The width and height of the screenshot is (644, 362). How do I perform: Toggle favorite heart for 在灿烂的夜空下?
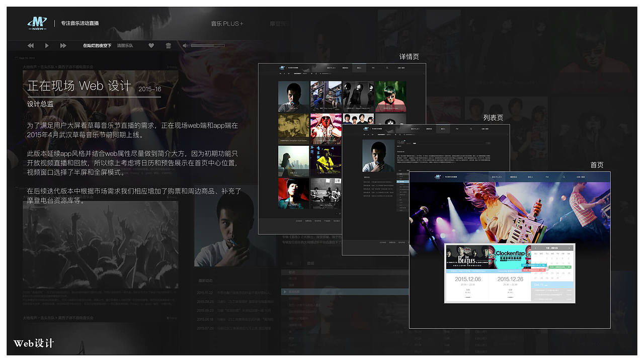151,45
